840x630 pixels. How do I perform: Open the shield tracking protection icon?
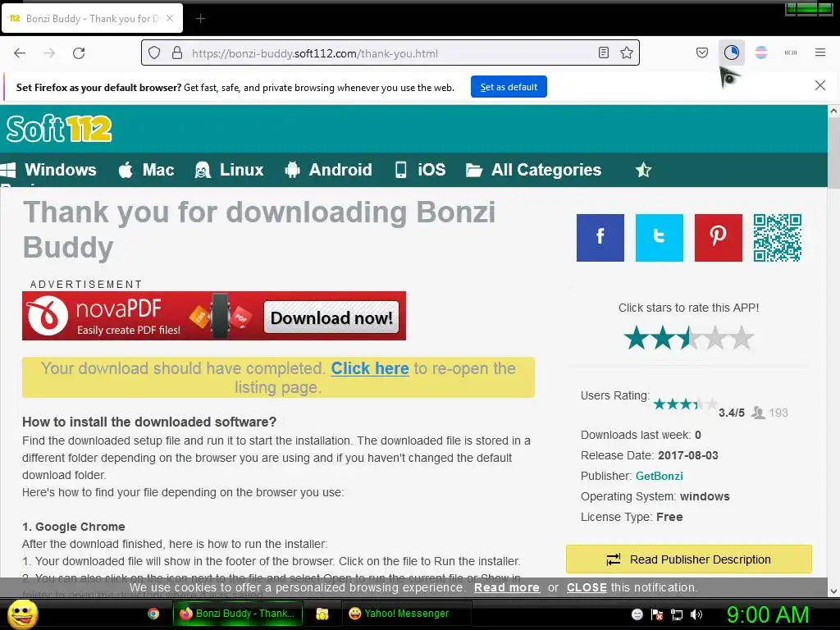(x=154, y=53)
